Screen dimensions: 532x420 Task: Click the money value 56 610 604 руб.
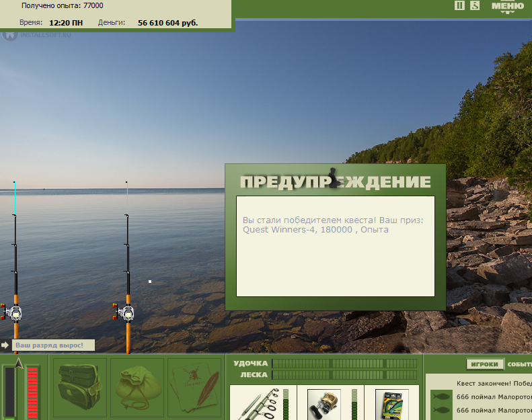[167, 23]
